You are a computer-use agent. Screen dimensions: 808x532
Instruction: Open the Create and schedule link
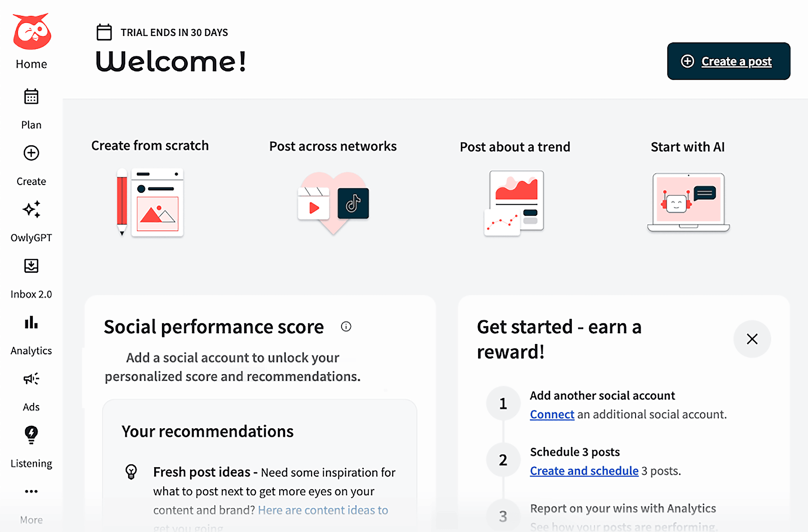pyautogui.click(x=584, y=471)
